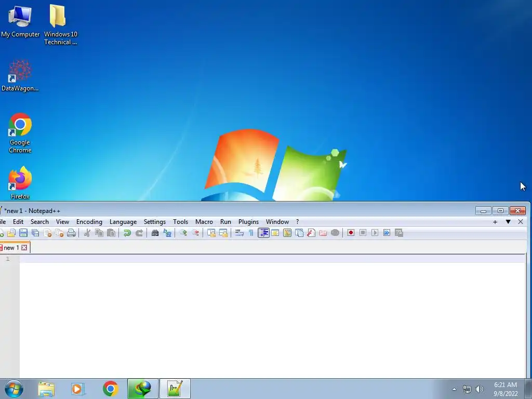Open the Settings menu
This screenshot has width=532, height=399.
click(155, 222)
